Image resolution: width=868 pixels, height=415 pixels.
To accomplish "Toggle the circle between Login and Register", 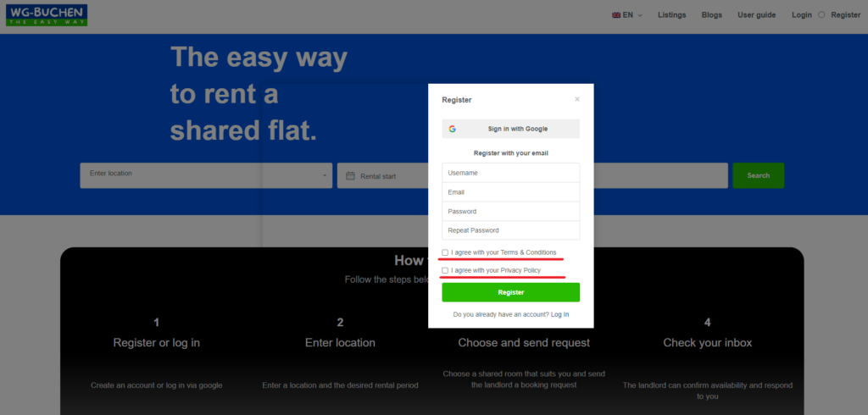I will click(821, 15).
